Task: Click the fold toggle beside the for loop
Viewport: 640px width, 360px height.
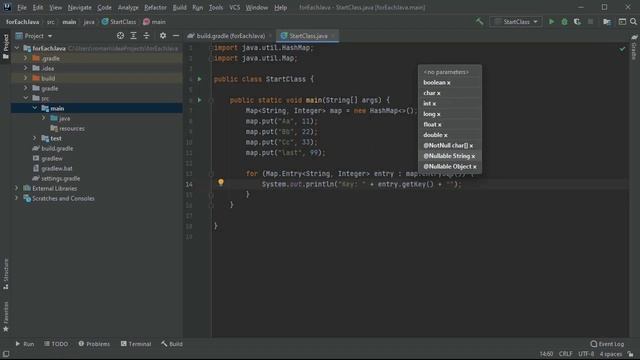Action: [211, 174]
